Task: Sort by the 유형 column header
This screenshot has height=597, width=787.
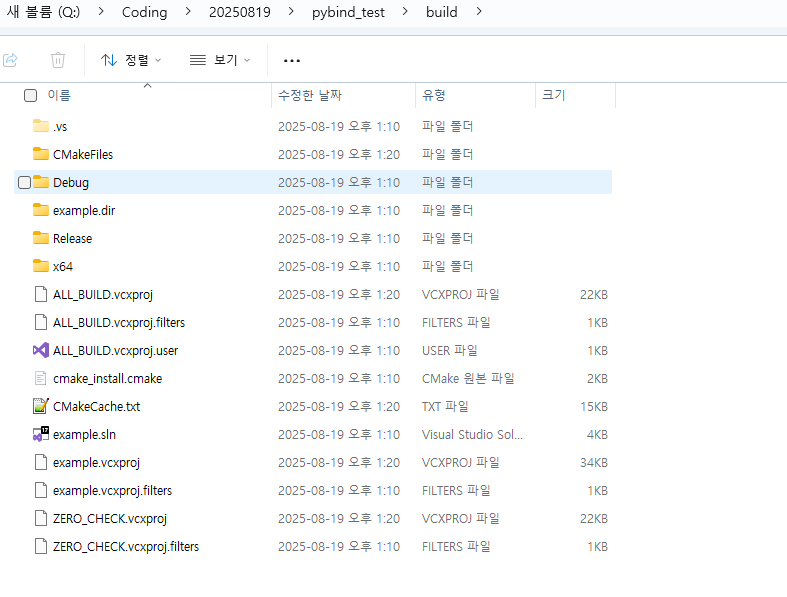Action: click(434, 95)
